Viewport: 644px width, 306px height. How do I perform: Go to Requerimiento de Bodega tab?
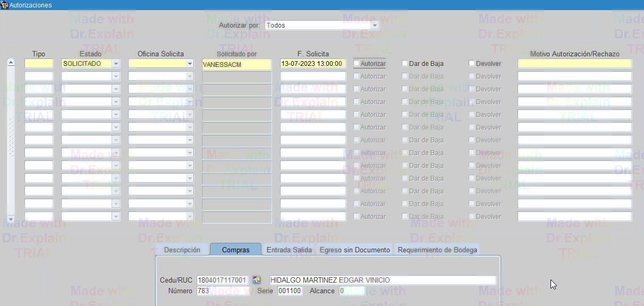[437, 250]
